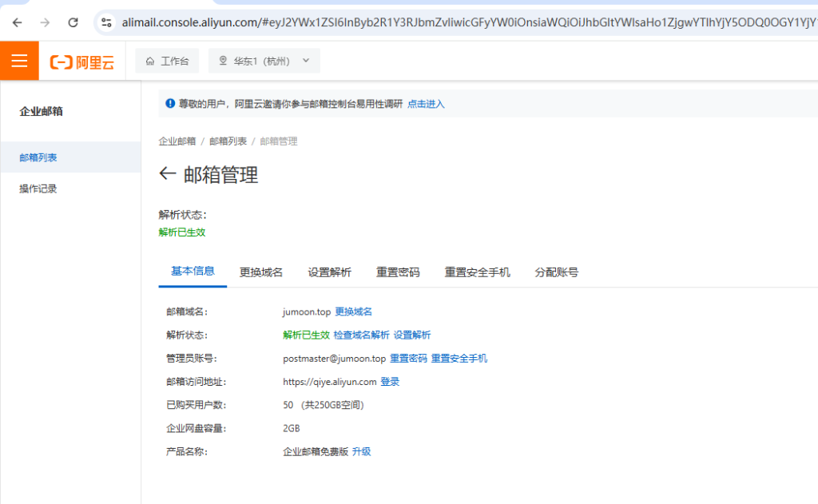Click the 点击进入 survey link
The width and height of the screenshot is (818, 504).
[x=426, y=104]
